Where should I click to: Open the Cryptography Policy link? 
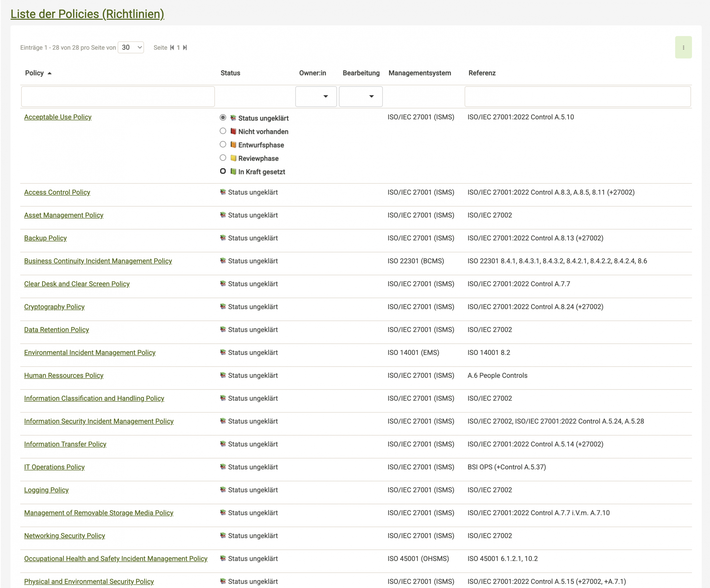click(x=54, y=307)
